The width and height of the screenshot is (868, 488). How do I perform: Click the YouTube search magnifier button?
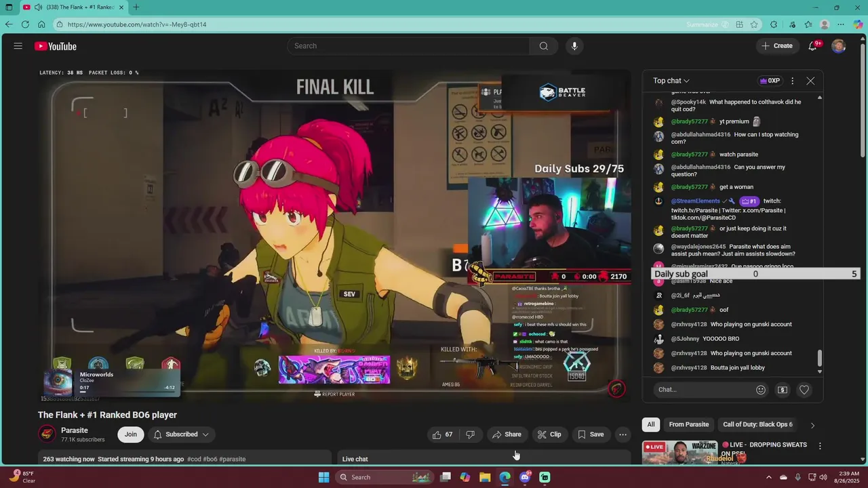click(543, 46)
